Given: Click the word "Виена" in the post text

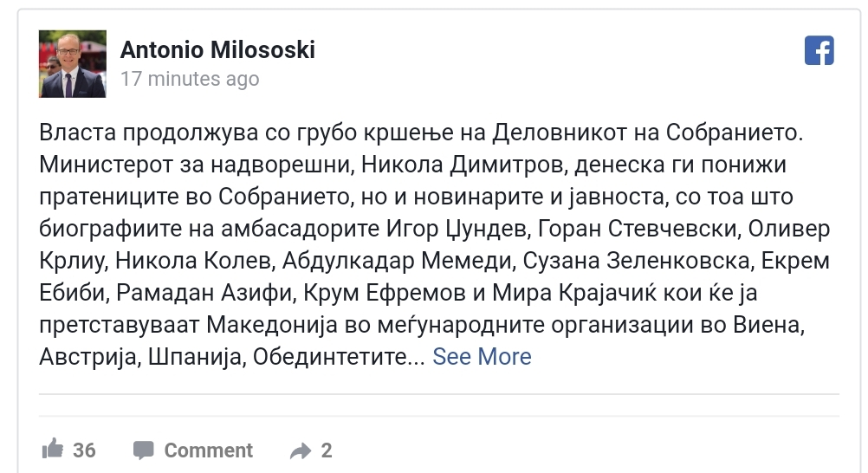Looking at the screenshot, I should 793,325.
